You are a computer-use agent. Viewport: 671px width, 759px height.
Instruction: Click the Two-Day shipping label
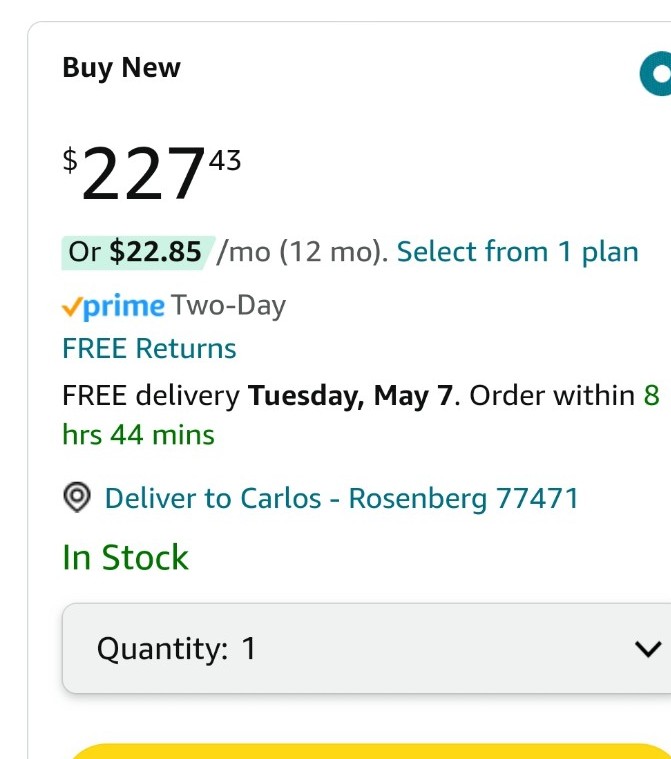point(229,306)
